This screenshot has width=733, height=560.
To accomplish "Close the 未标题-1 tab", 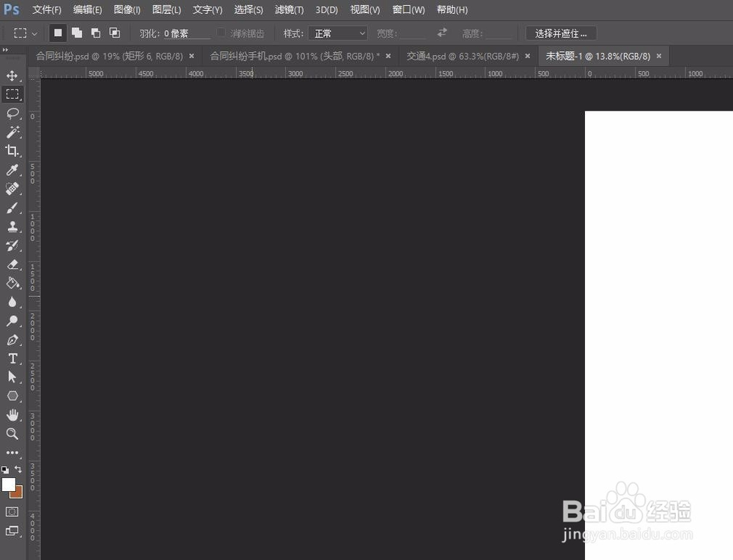I will point(659,56).
